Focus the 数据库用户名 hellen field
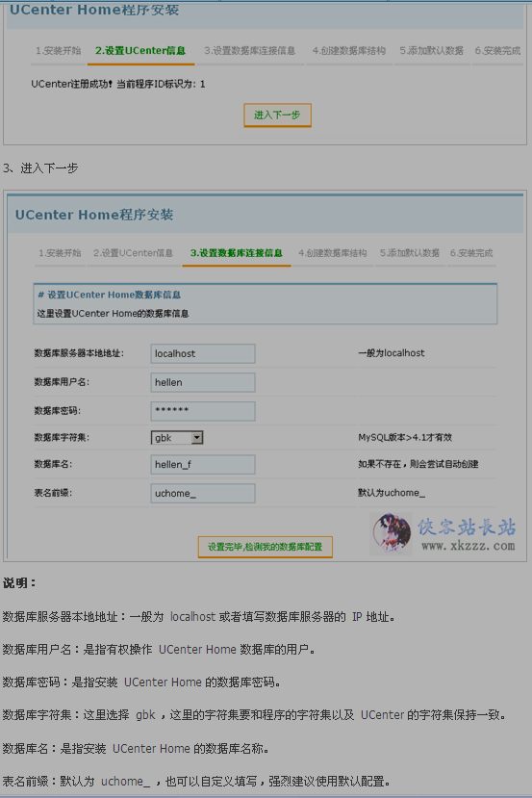 click(203, 382)
